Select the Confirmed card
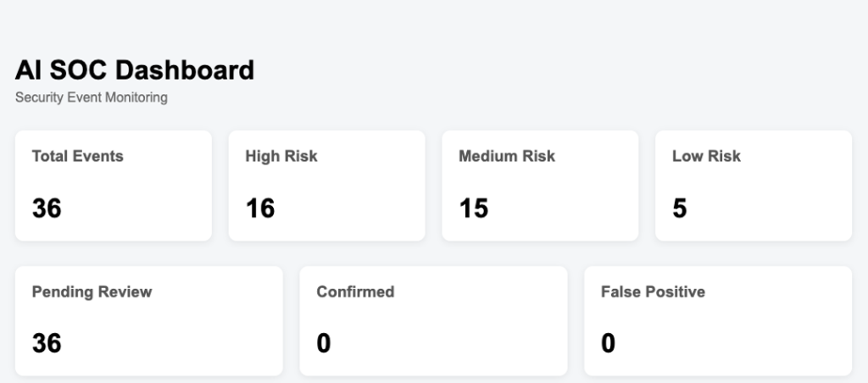868x383 pixels. [433, 321]
